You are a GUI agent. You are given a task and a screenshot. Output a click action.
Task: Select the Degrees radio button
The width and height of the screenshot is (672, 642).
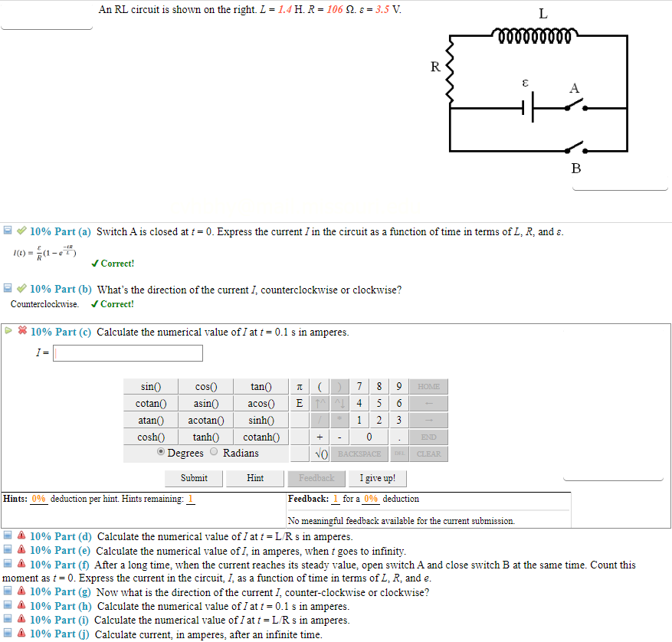[x=161, y=451]
